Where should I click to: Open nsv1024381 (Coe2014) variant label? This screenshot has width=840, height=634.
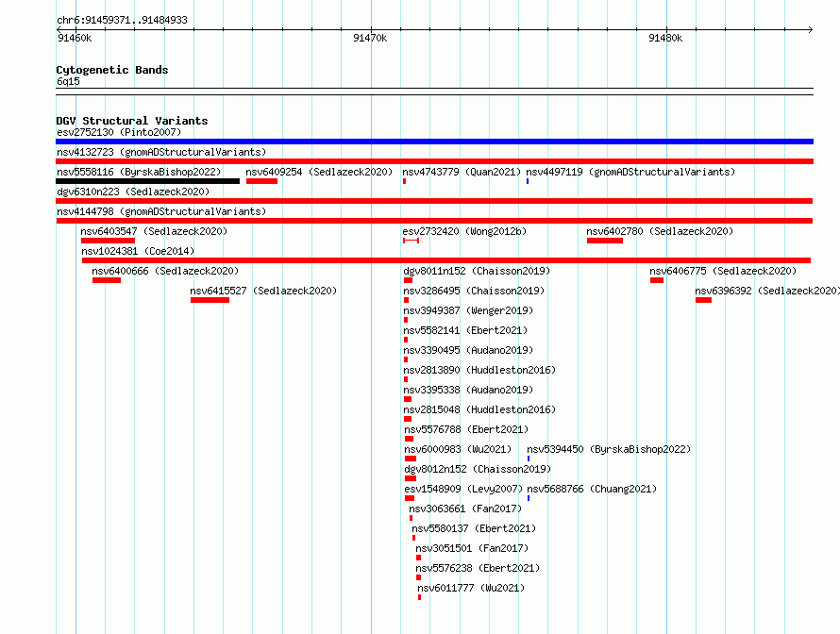tap(138, 251)
